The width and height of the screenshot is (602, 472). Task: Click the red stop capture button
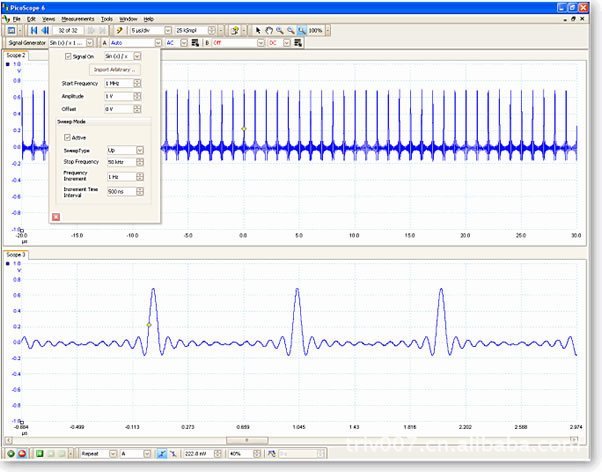coord(21,453)
